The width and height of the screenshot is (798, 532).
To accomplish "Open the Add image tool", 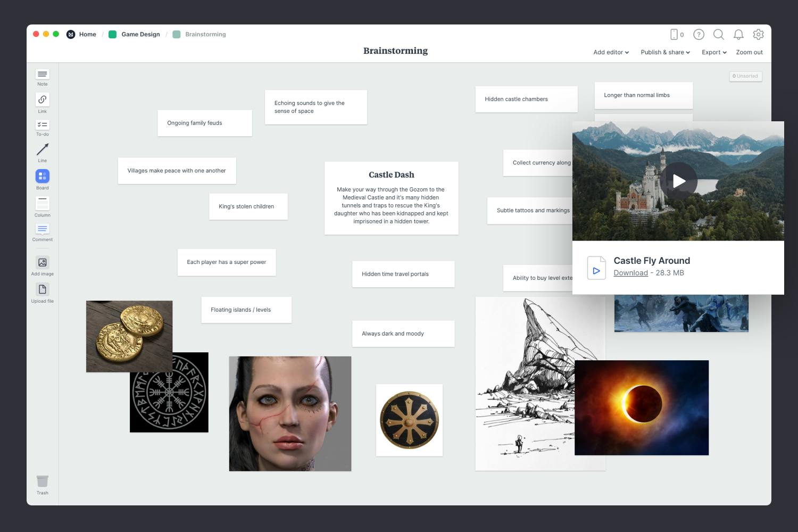I will click(x=42, y=263).
